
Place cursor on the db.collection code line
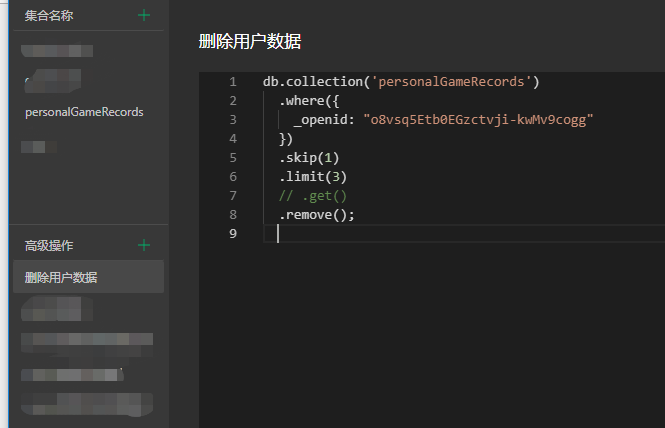(x=400, y=82)
